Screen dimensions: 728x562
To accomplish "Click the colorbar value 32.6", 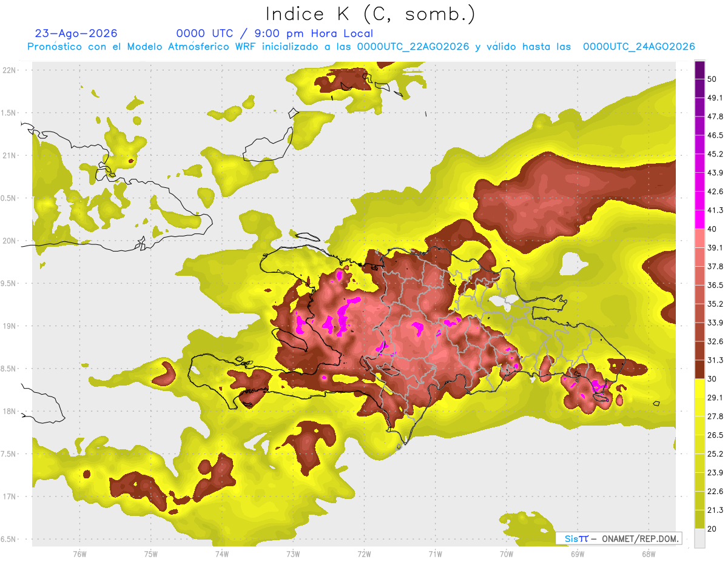I will (x=715, y=341).
